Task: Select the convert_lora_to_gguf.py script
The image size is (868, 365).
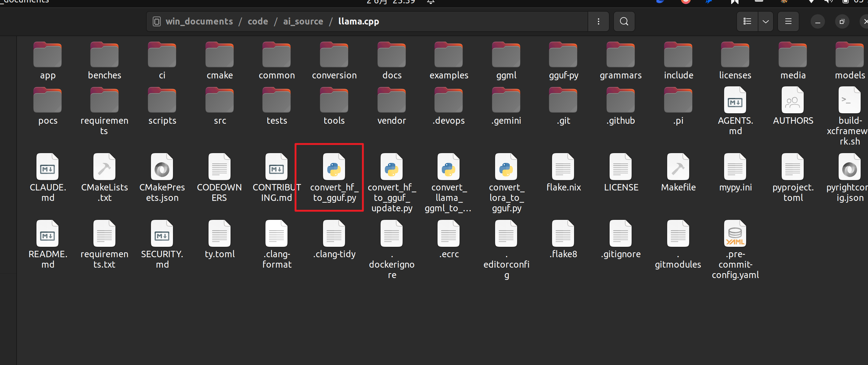Action: click(x=506, y=183)
